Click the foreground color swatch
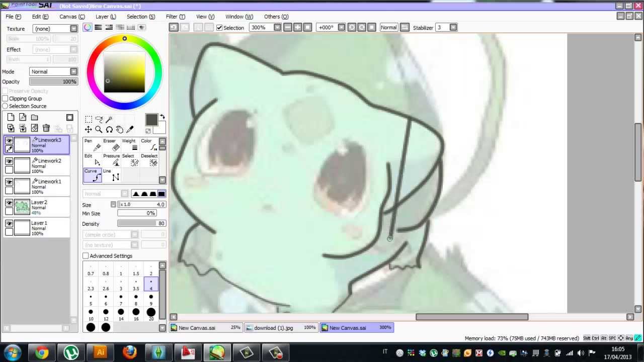This screenshot has height=362, width=644. [151, 120]
